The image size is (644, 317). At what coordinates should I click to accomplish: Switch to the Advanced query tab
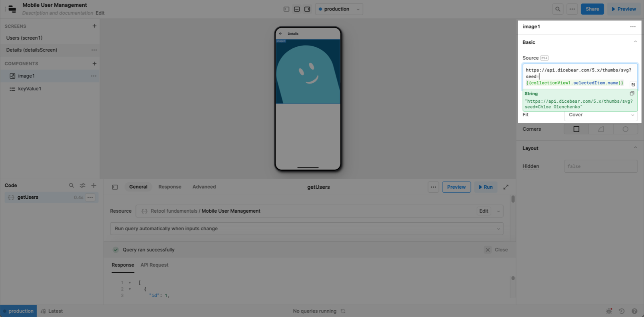coord(204,187)
